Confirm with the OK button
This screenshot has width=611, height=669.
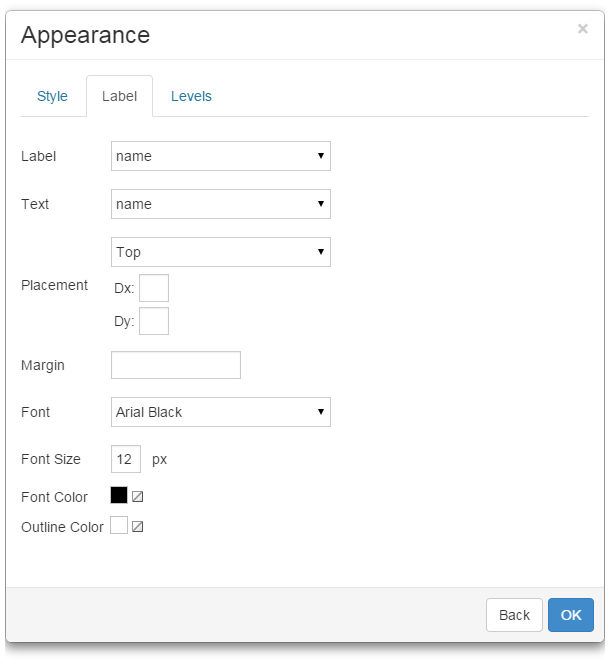tap(571, 615)
